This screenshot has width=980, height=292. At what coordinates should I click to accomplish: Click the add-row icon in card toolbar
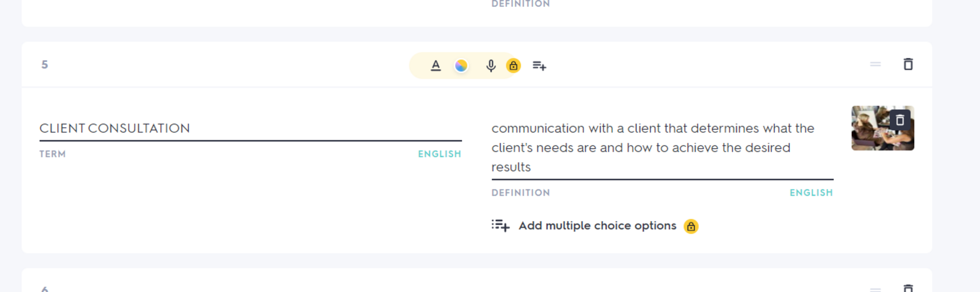(x=539, y=65)
